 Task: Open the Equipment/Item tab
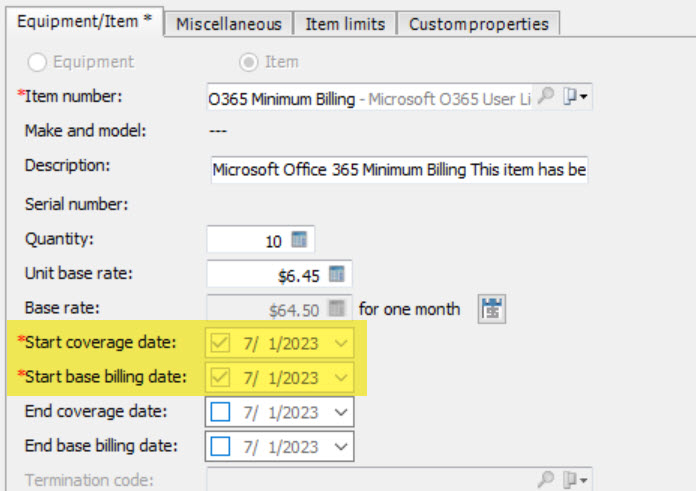point(85,21)
